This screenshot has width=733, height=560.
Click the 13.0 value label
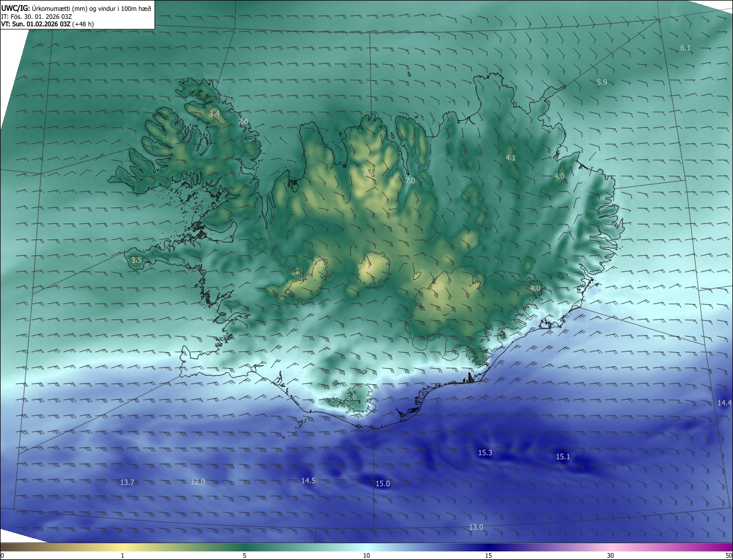(476, 527)
